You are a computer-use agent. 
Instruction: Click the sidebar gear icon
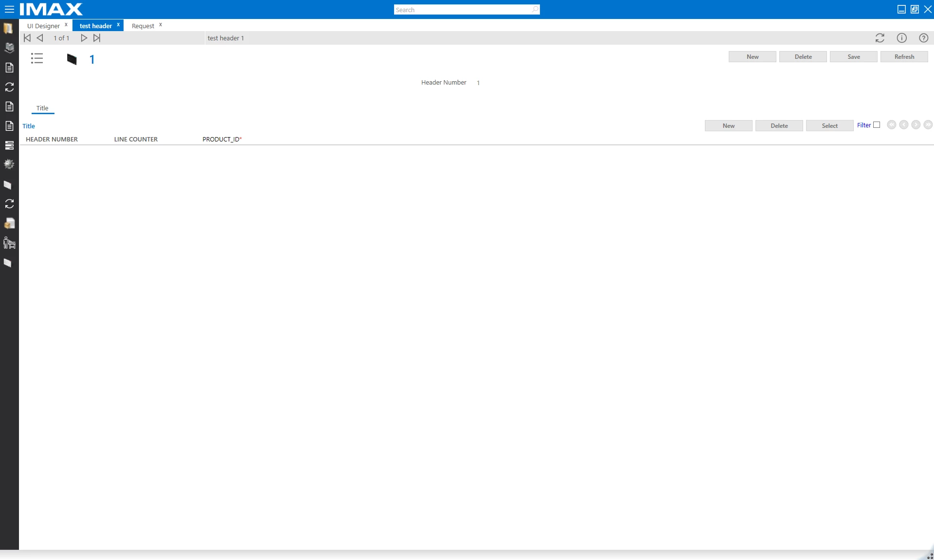pyautogui.click(x=9, y=164)
